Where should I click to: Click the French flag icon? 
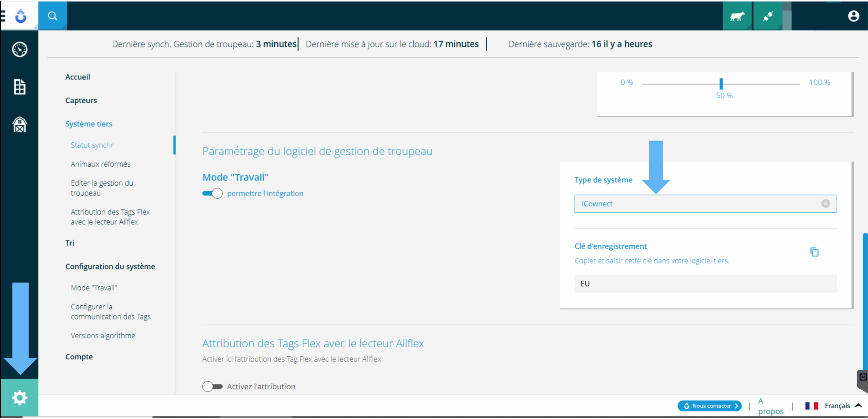[x=811, y=406]
